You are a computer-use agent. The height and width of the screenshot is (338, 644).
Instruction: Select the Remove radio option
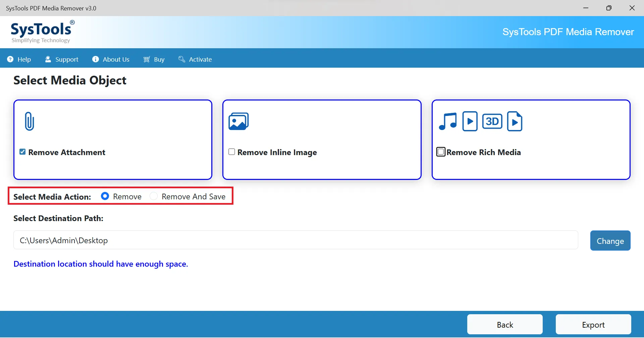(x=105, y=196)
